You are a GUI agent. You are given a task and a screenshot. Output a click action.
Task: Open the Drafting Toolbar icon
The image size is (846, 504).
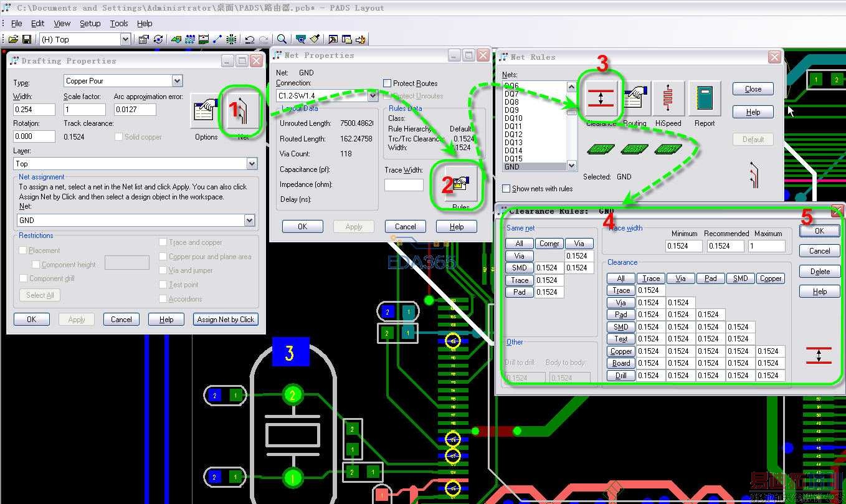(176, 39)
